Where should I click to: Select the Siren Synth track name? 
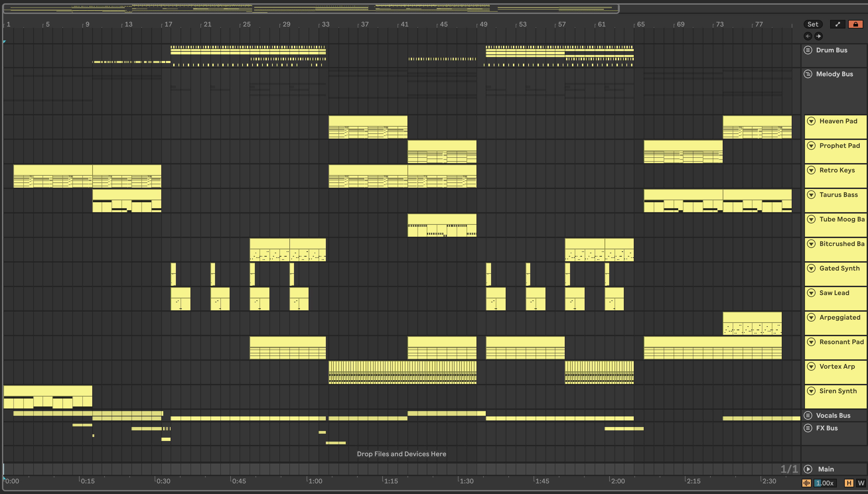(x=838, y=391)
